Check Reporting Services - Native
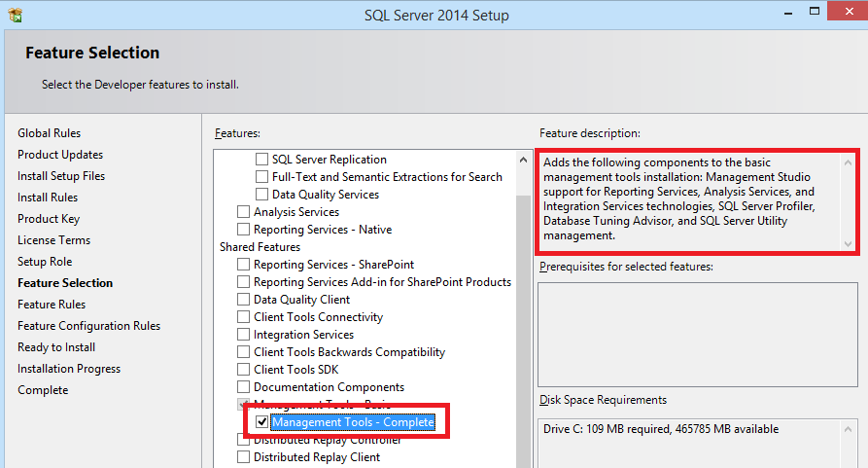Screen dimensions: 868x468 243,230
